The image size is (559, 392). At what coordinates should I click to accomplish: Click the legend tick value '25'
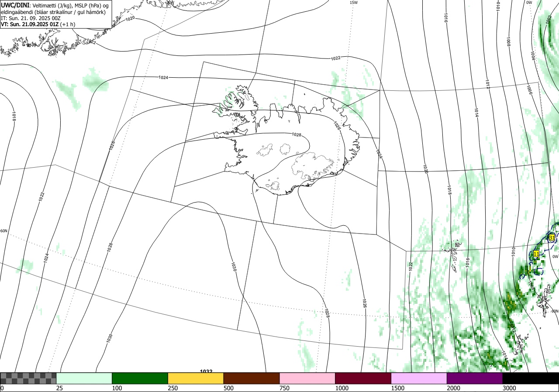point(59,388)
